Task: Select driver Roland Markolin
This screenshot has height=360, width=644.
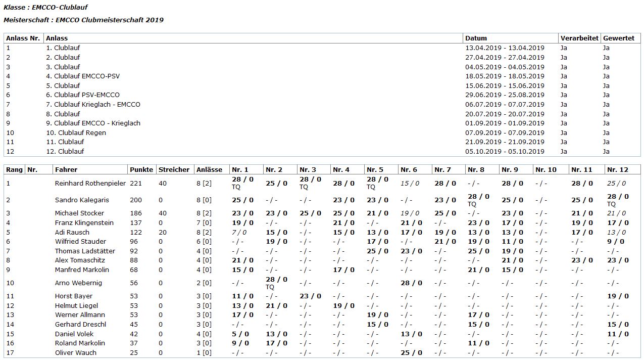Action: (x=80, y=343)
